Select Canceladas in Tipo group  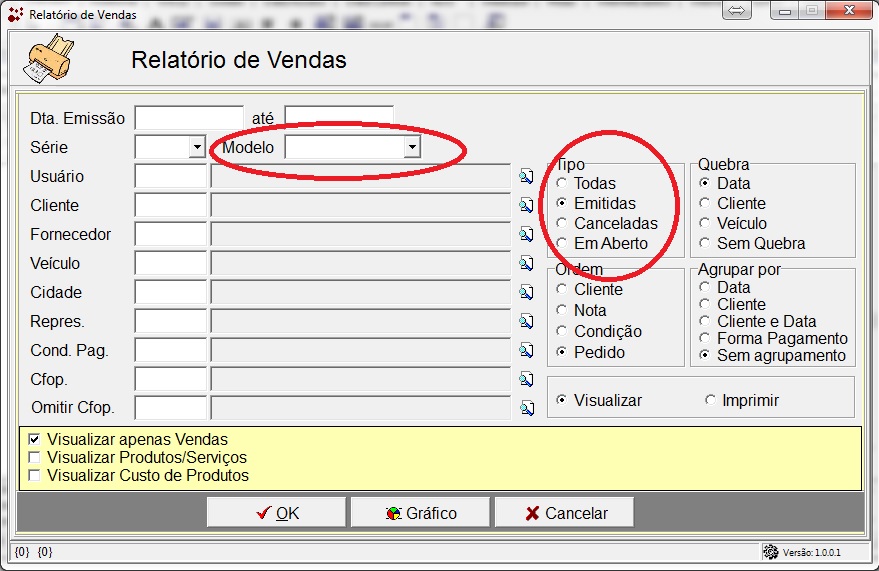[x=562, y=223]
